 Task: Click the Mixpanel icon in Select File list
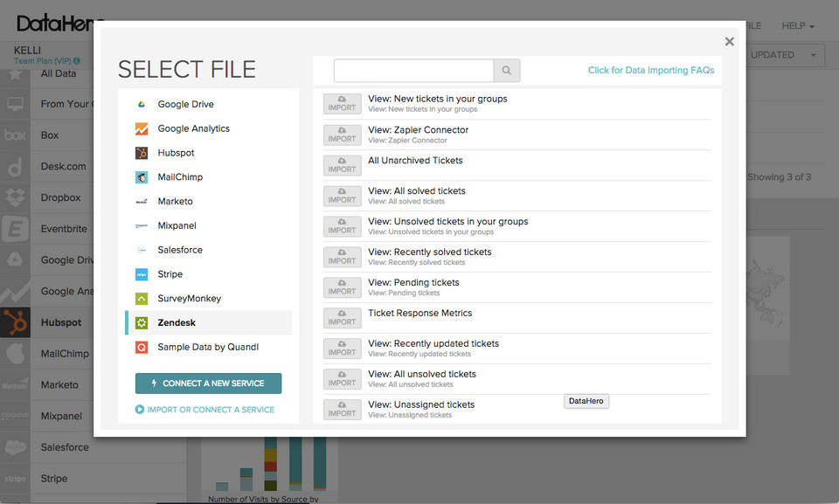point(142,225)
